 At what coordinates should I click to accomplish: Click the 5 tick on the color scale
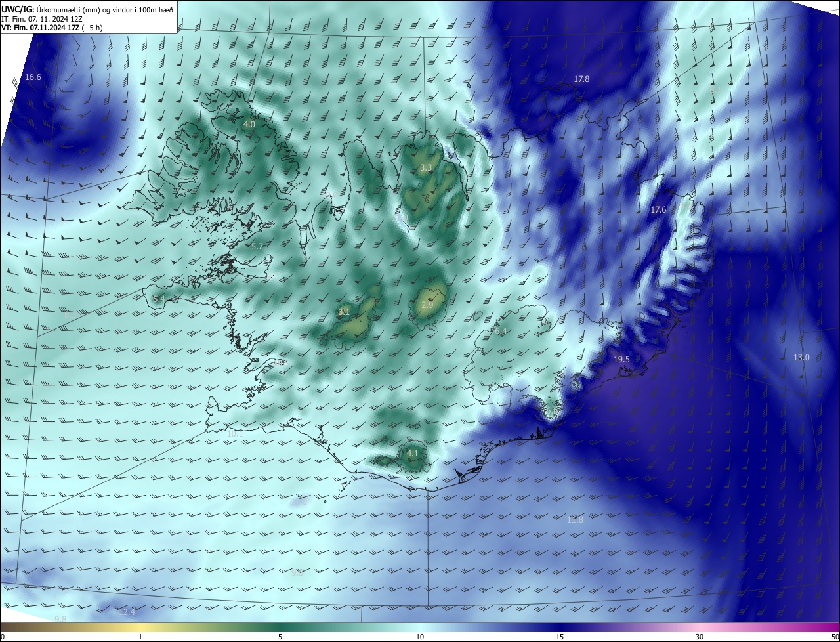tap(280, 637)
